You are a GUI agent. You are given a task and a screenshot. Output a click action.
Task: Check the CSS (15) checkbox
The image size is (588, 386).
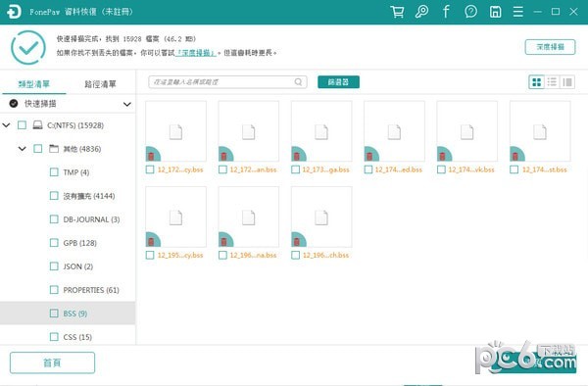[54, 337]
